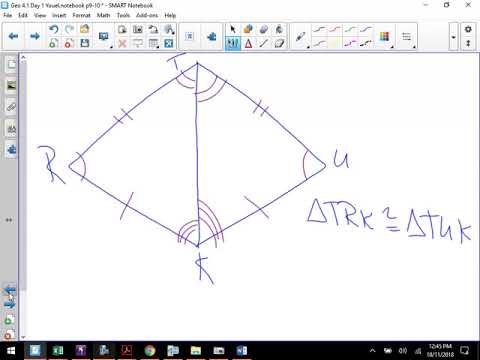Click the vertical scrollbar up arrow

23,57
